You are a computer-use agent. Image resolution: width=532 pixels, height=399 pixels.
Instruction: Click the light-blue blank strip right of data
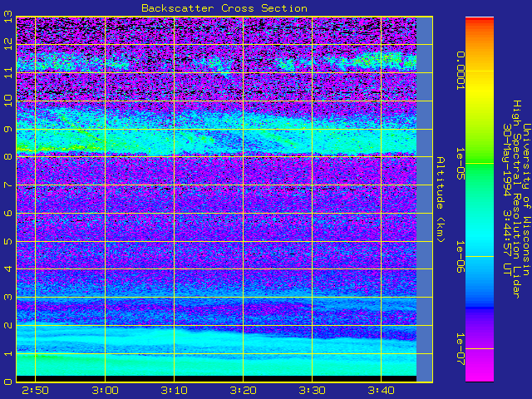[424, 199]
